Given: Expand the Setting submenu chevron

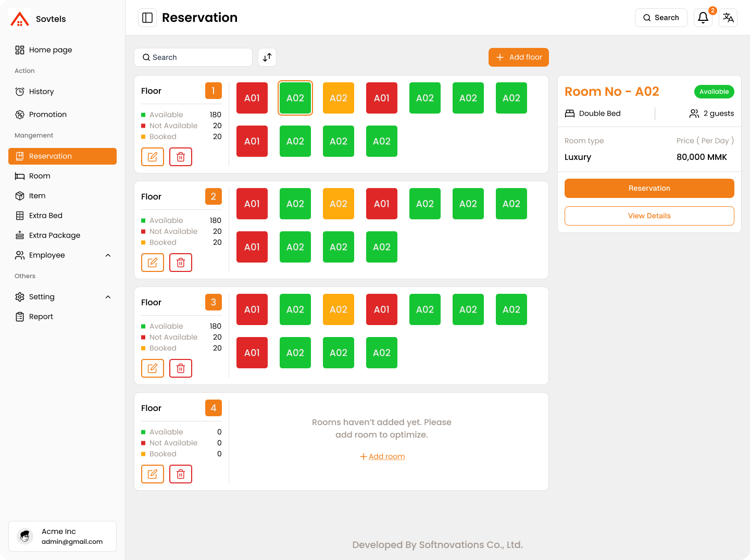Looking at the screenshot, I should (x=108, y=297).
